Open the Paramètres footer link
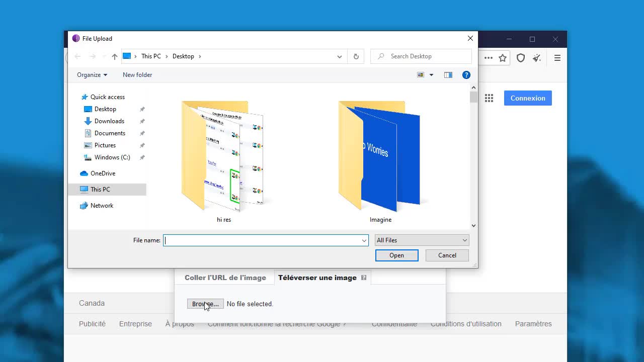Image resolution: width=644 pixels, height=362 pixels. [533, 324]
